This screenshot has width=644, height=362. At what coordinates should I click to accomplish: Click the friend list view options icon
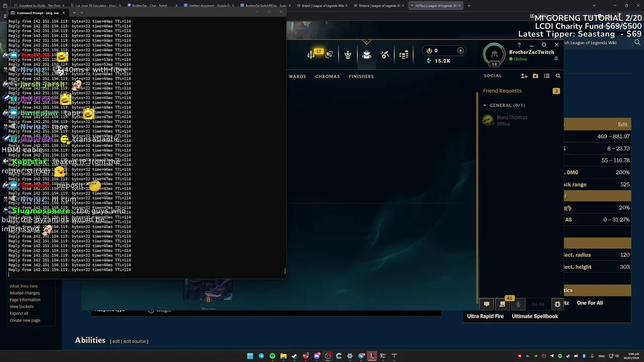pos(546,76)
